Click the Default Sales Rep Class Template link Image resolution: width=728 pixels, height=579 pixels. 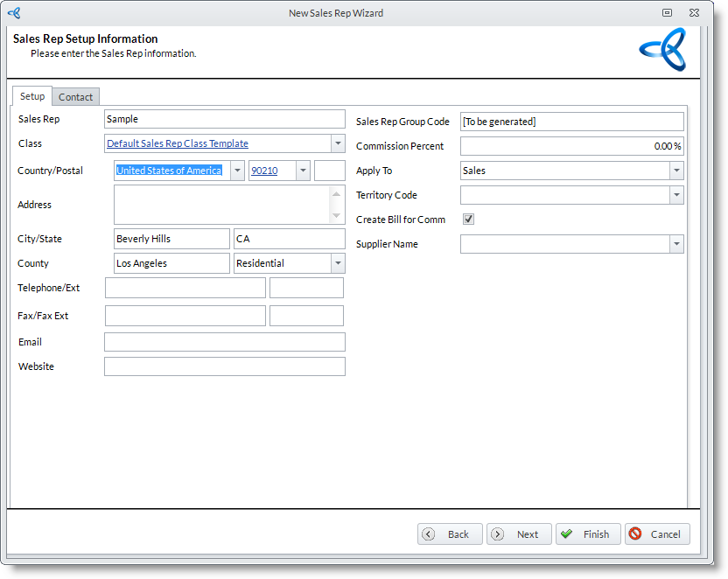[178, 143]
